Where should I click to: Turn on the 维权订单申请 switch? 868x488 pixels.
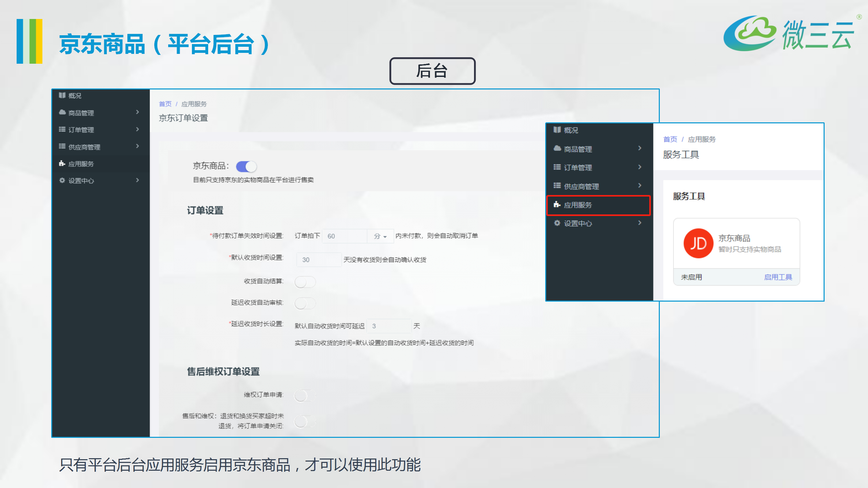(x=305, y=395)
